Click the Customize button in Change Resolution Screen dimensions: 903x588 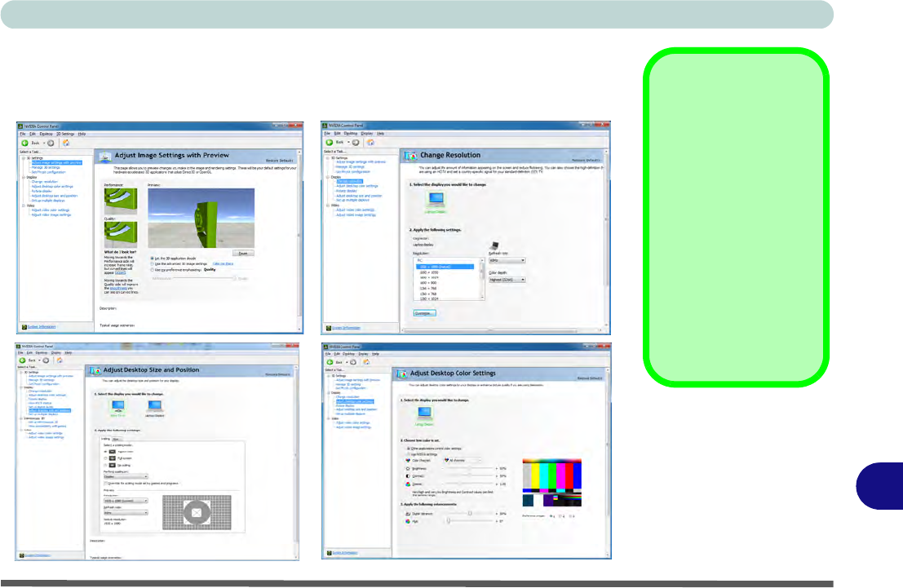click(x=424, y=313)
